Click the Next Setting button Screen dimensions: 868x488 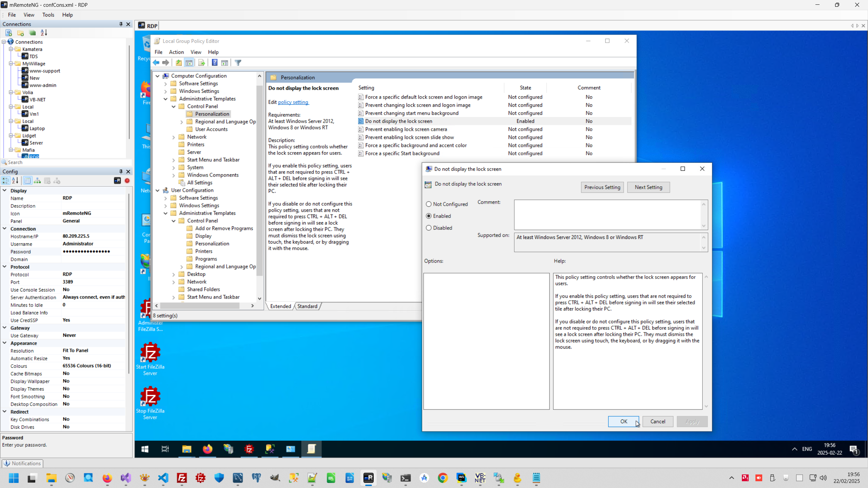(x=648, y=187)
